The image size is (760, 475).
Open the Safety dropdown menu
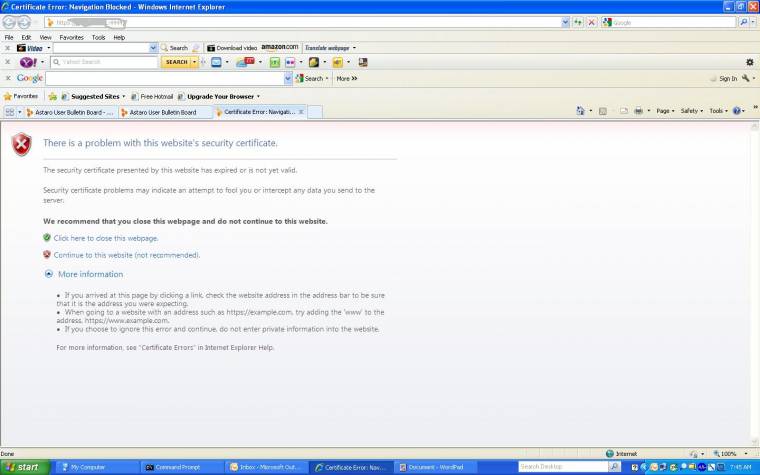(692, 111)
